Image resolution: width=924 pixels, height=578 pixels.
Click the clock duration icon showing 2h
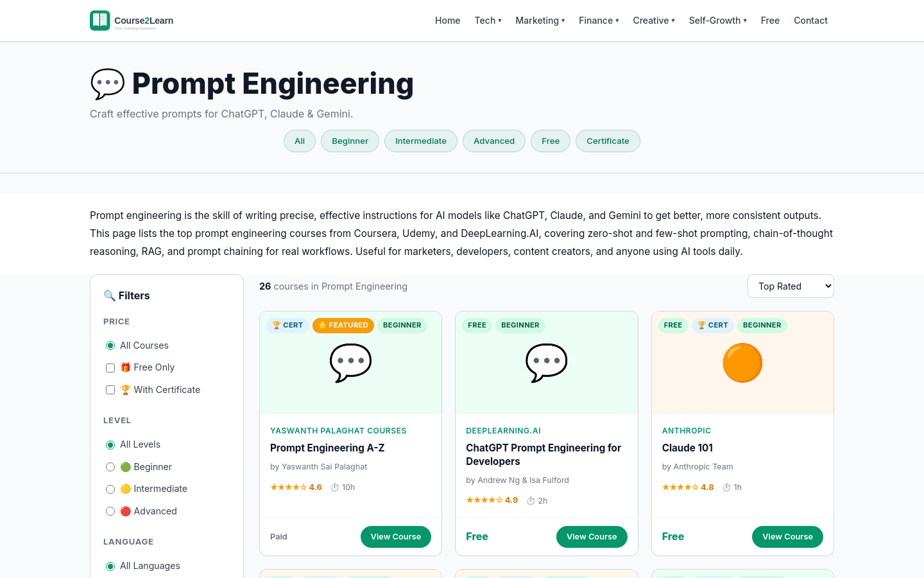(x=531, y=501)
